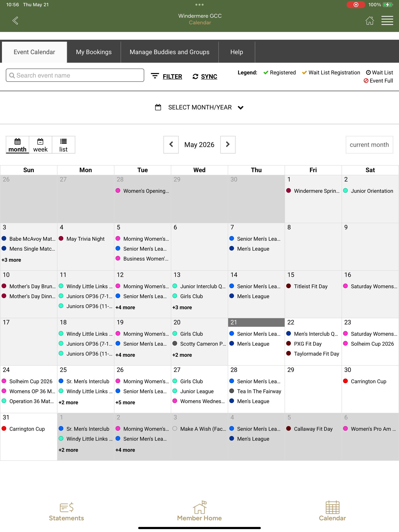Open May Trivia Night event

click(82, 239)
